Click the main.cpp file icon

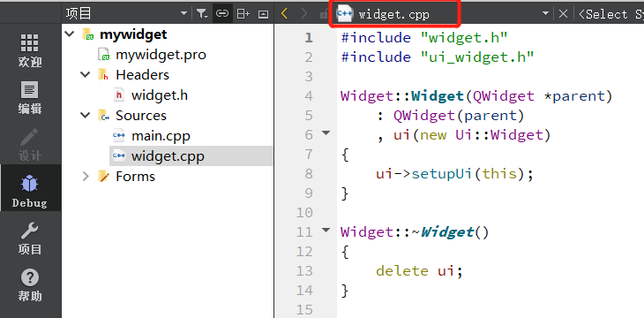click(x=119, y=135)
